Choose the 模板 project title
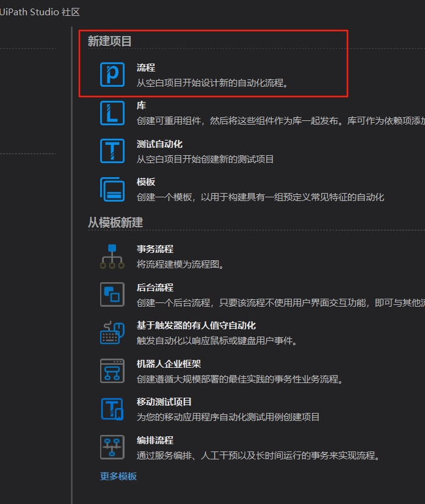 (146, 182)
